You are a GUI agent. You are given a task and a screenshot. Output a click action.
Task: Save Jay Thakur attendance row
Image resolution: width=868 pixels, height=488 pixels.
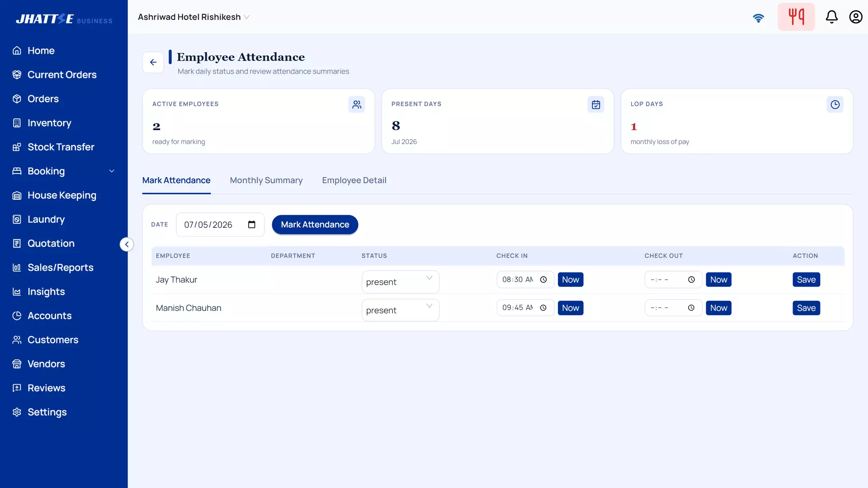[x=806, y=280]
